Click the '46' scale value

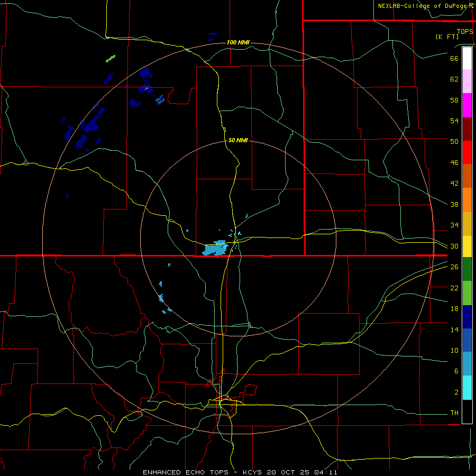pyautogui.click(x=454, y=163)
